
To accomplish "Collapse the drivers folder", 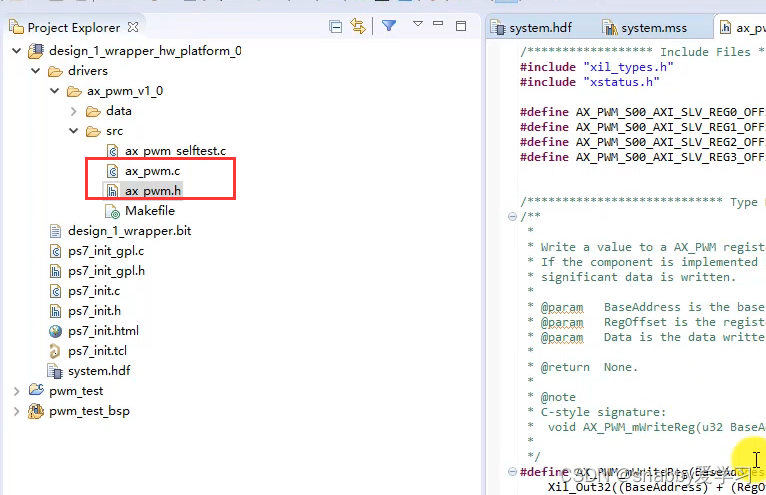I will click(36, 71).
